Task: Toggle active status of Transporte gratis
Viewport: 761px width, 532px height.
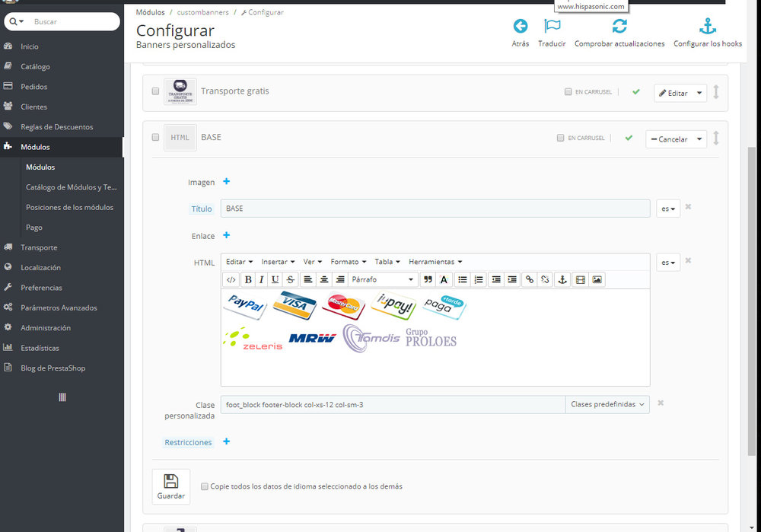Action: [635, 92]
